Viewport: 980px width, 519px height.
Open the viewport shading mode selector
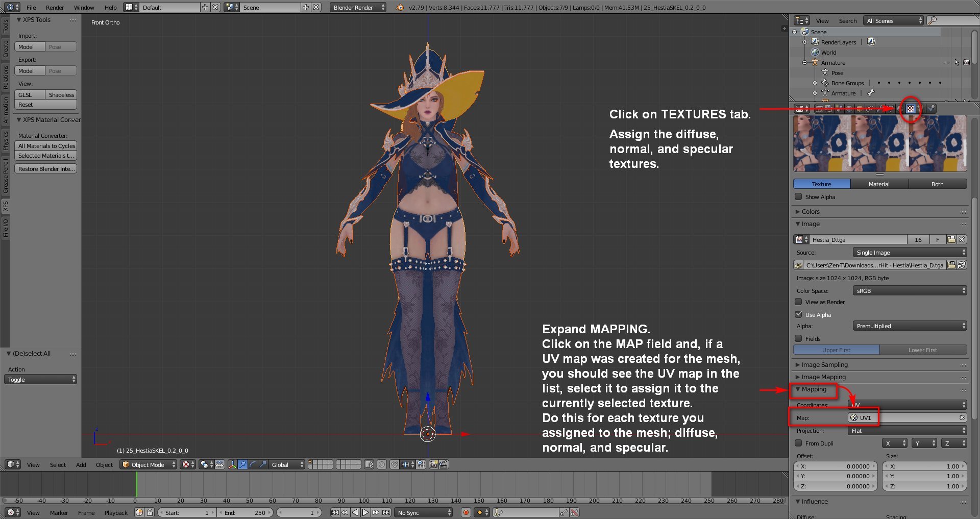188,464
